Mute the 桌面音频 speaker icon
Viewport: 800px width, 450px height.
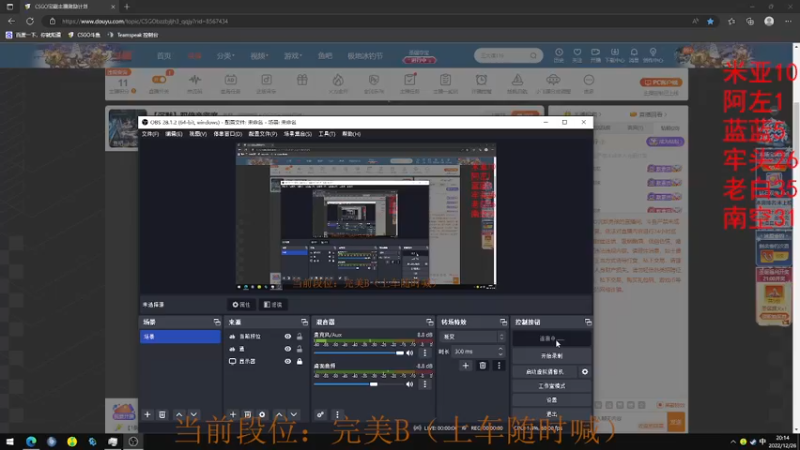[x=410, y=384]
